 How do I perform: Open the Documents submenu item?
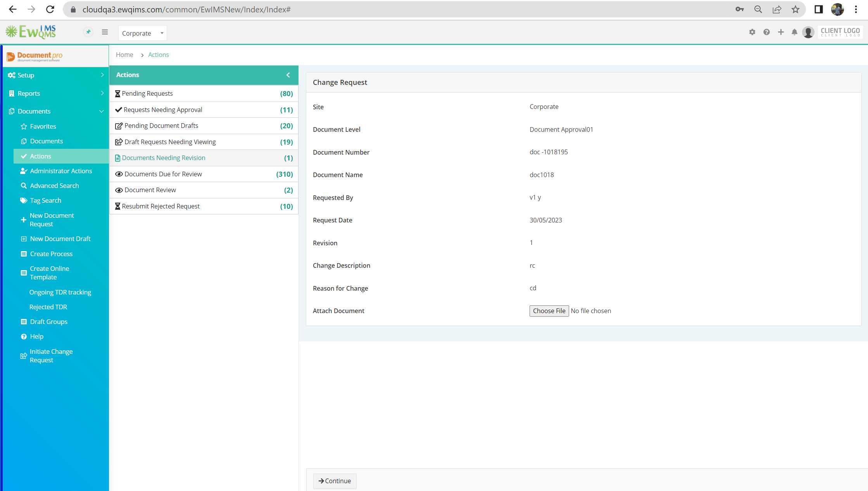pos(47,141)
